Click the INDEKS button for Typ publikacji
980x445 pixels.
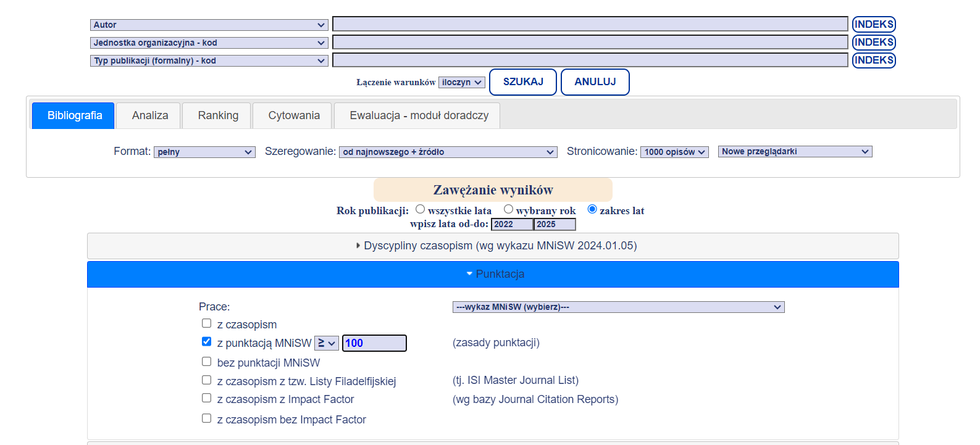pyautogui.click(x=873, y=60)
